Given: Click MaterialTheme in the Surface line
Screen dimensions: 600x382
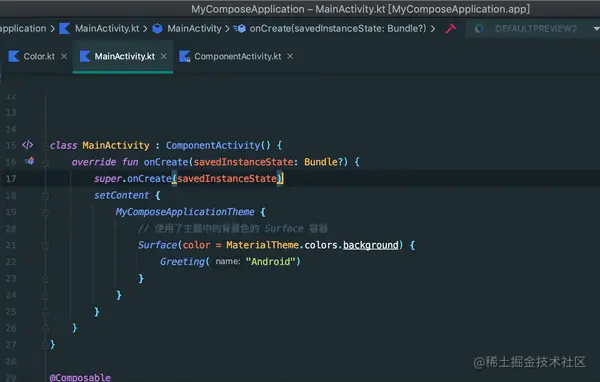Looking at the screenshot, I should 262,245.
